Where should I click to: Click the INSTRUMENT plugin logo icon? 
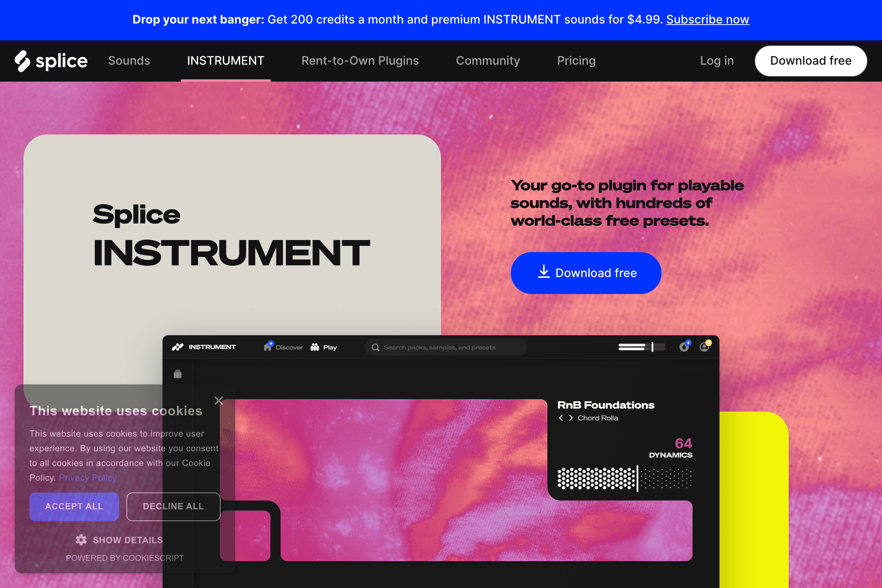tap(178, 347)
